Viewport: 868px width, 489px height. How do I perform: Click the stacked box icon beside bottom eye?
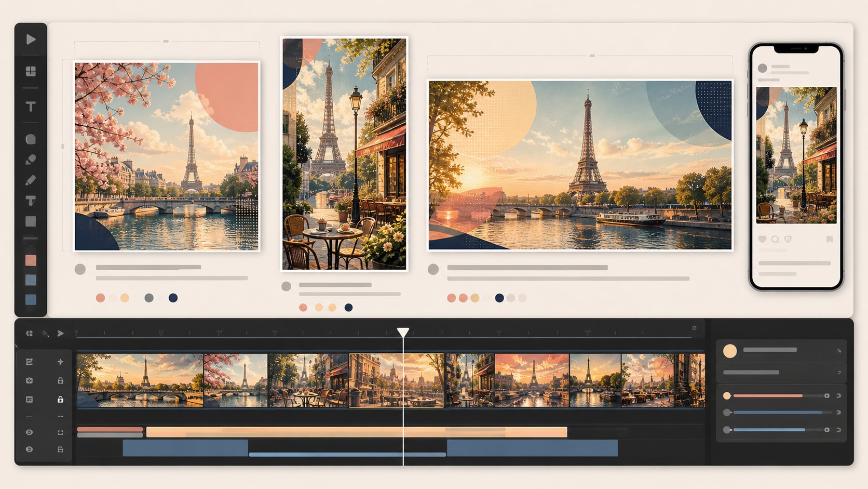tap(60, 449)
